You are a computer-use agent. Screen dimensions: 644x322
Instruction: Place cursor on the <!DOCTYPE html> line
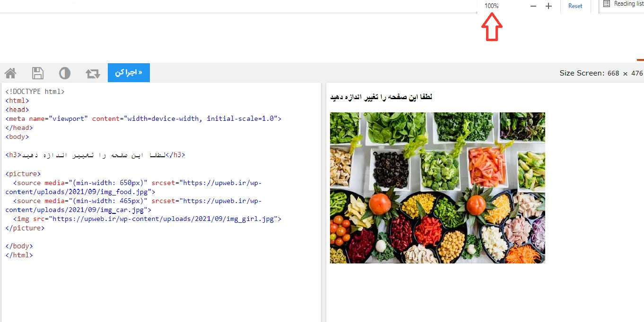coord(35,92)
